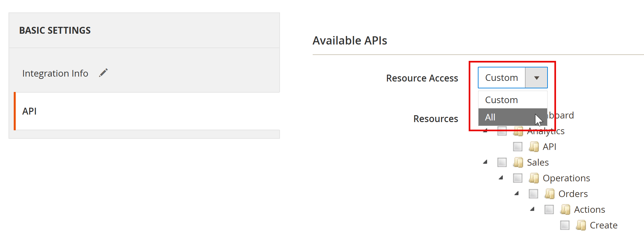Select the API label in resource tree

pyautogui.click(x=549, y=147)
